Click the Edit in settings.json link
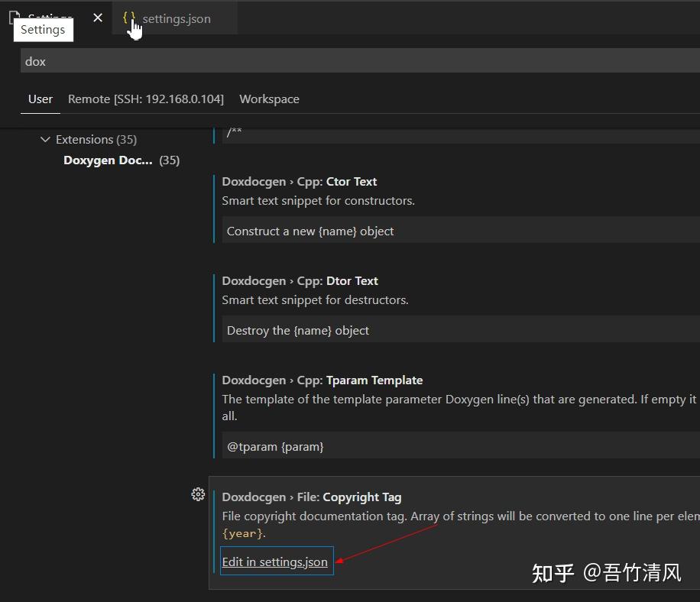700x602 pixels. click(275, 562)
